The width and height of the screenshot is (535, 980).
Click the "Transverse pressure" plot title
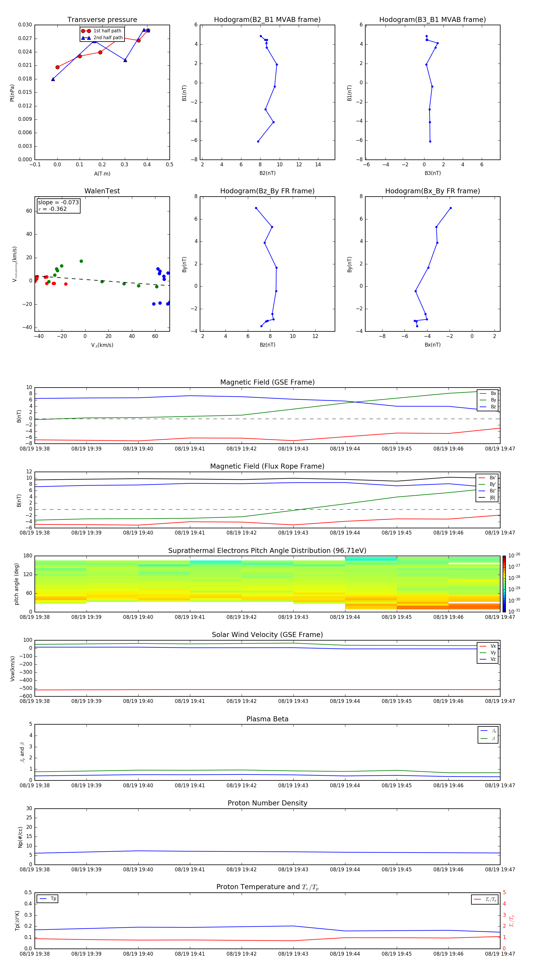(102, 20)
